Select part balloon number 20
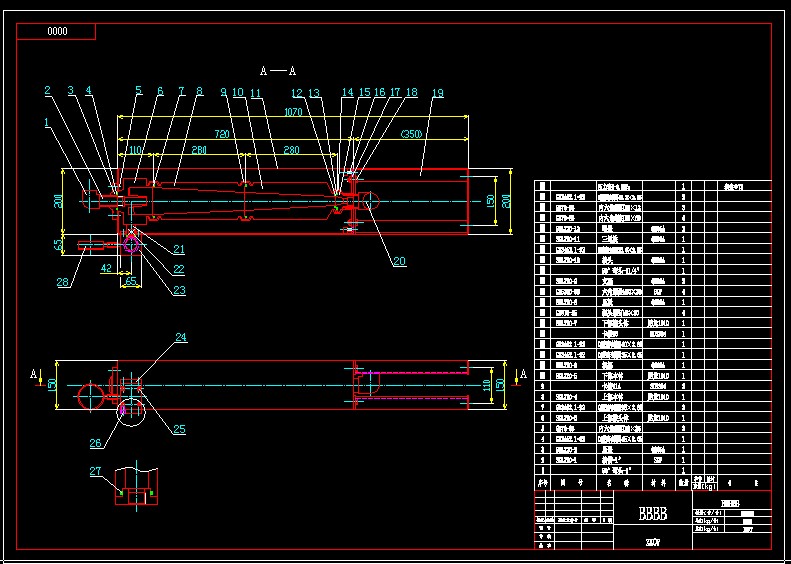Image resolution: width=791 pixels, height=564 pixels. (400, 262)
